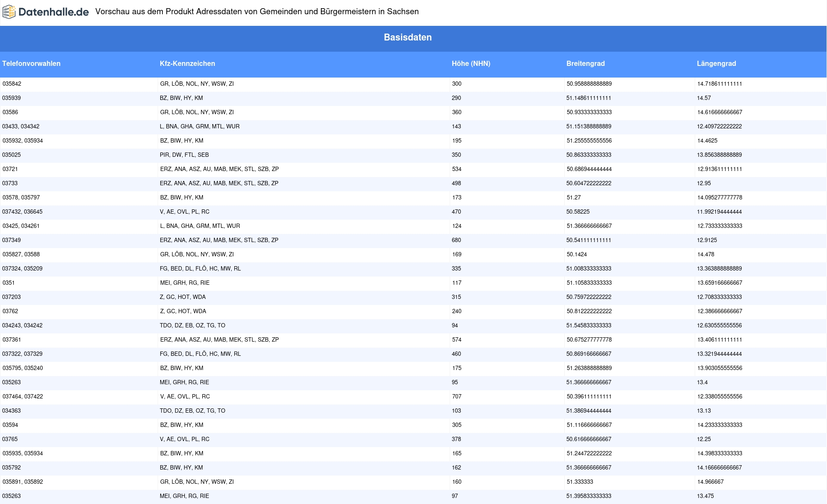Select the Vorschau aus dem Produkt page title
Viewport: 827px width, 504px height.
[257, 12]
